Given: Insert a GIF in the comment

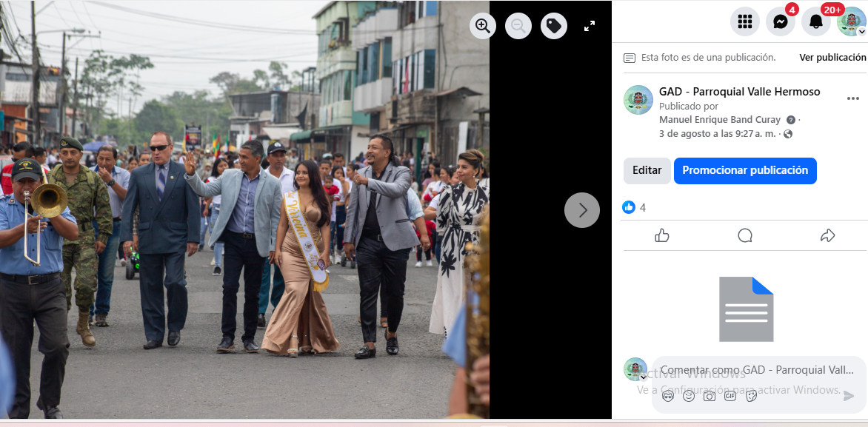Looking at the screenshot, I should (x=730, y=396).
